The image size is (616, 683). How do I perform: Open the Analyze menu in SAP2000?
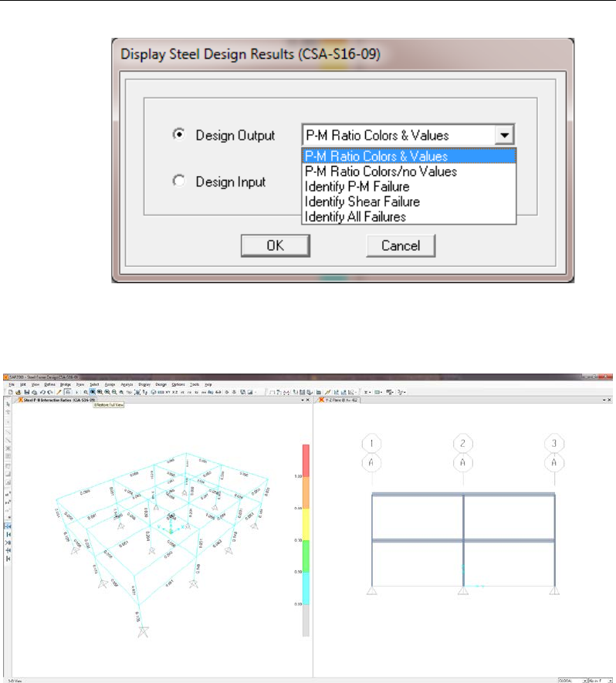tap(127, 384)
